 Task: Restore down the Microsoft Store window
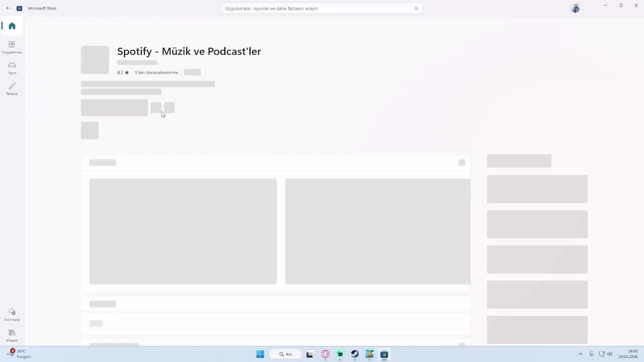pos(621,6)
